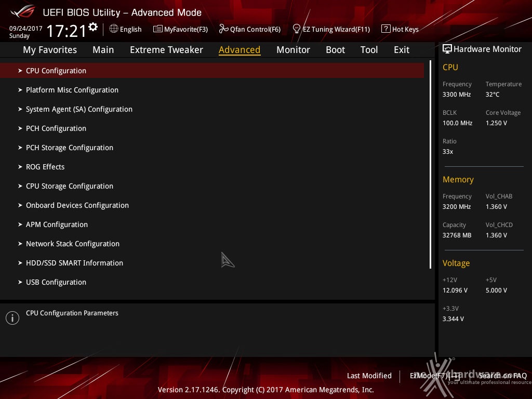
Task: Click the Hardware Monitor display icon
Action: coord(447,49)
